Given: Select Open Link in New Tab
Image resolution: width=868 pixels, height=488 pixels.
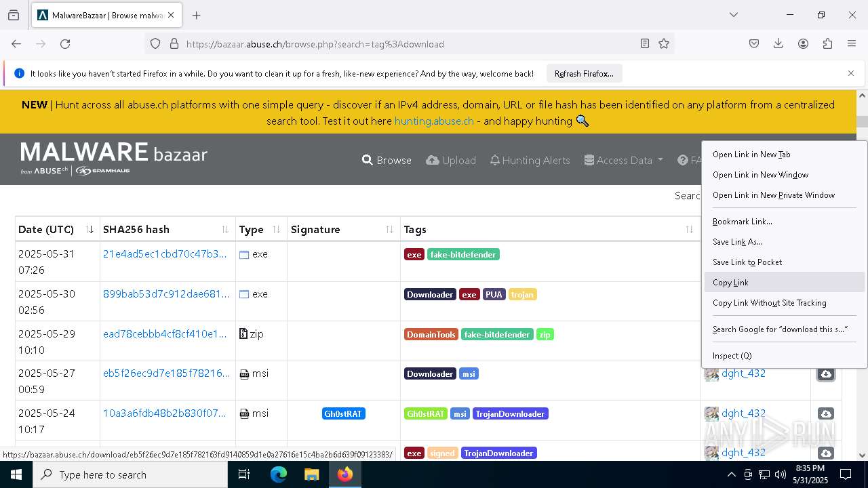Looking at the screenshot, I should click(x=785, y=155).
